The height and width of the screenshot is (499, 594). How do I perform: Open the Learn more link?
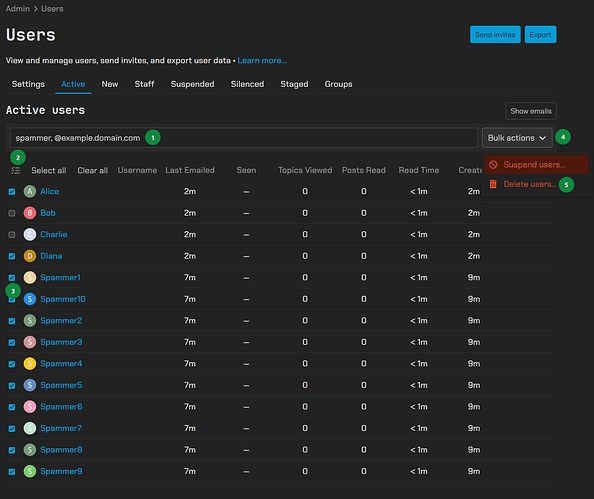262,61
